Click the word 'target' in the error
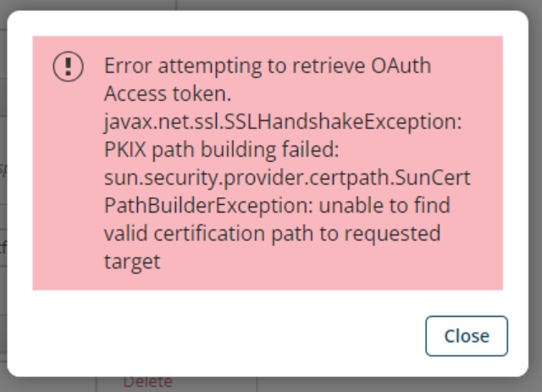 point(132,262)
